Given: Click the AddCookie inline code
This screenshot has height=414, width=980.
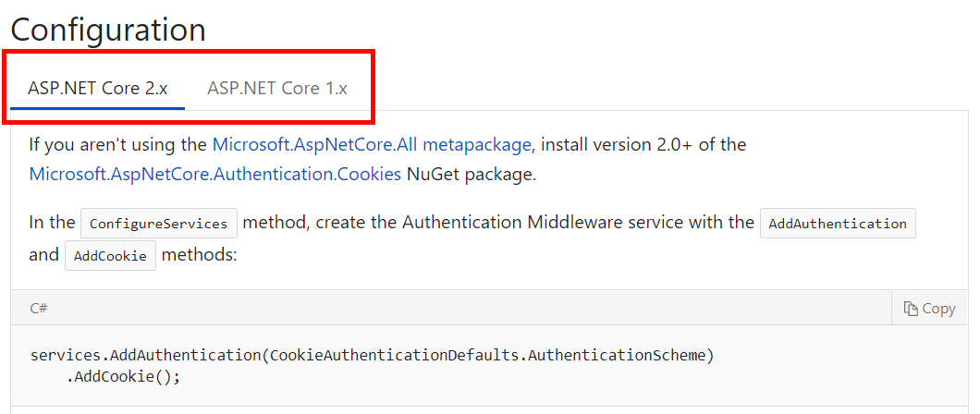Looking at the screenshot, I should coord(110,255).
